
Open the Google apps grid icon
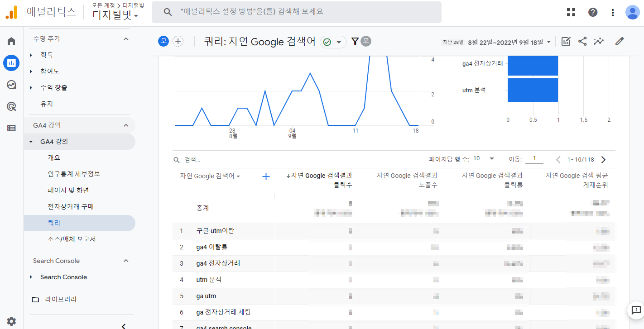571,12
